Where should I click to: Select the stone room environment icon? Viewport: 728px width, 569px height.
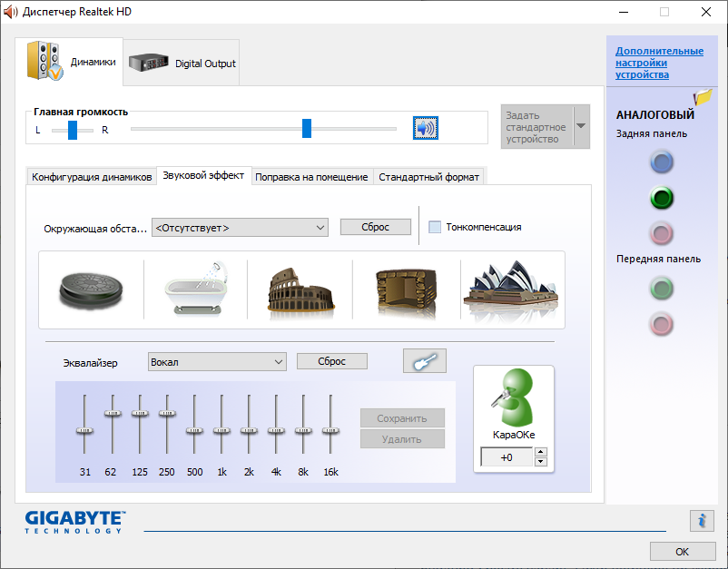[407, 292]
